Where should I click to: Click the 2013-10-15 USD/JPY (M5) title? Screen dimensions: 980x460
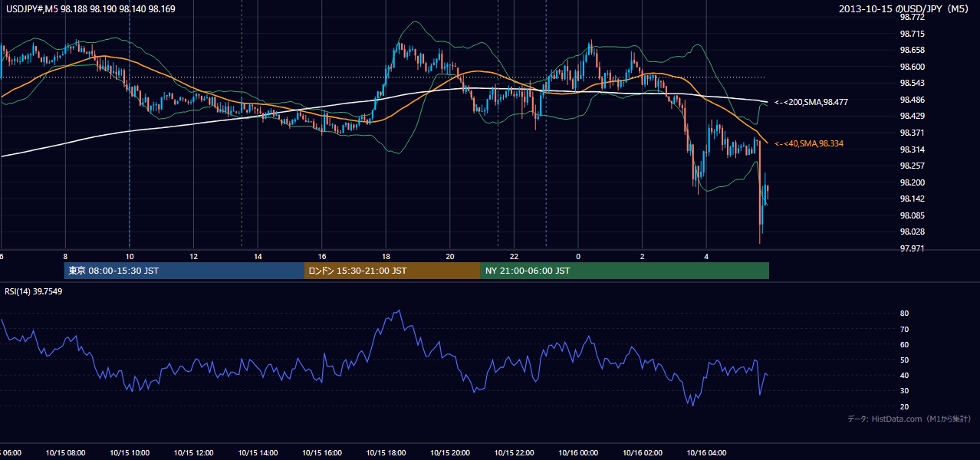pyautogui.click(x=905, y=9)
